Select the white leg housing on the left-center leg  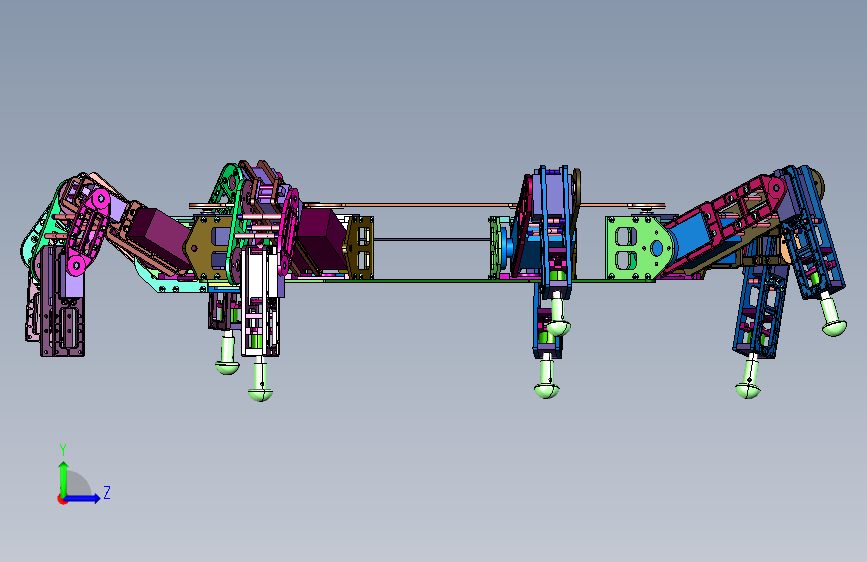259,301
